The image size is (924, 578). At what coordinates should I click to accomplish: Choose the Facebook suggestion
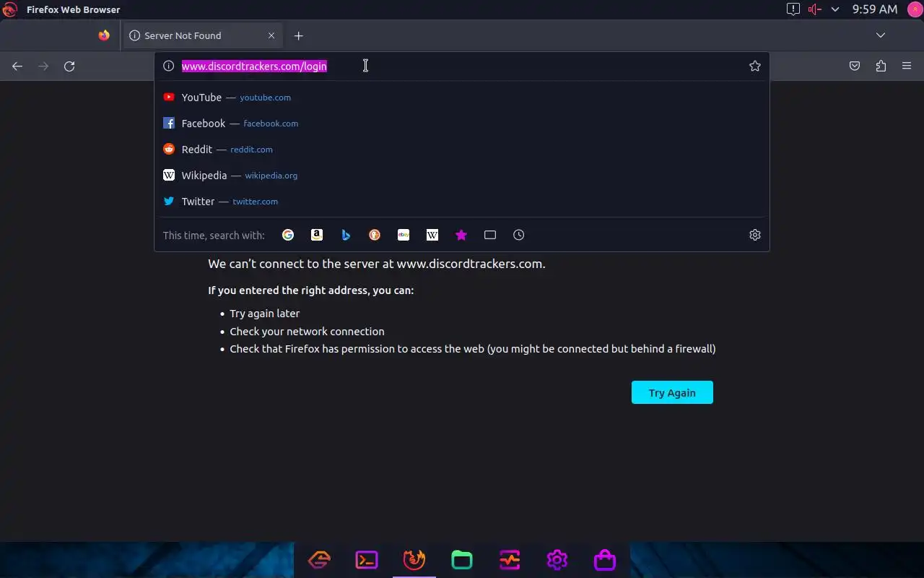click(462, 124)
